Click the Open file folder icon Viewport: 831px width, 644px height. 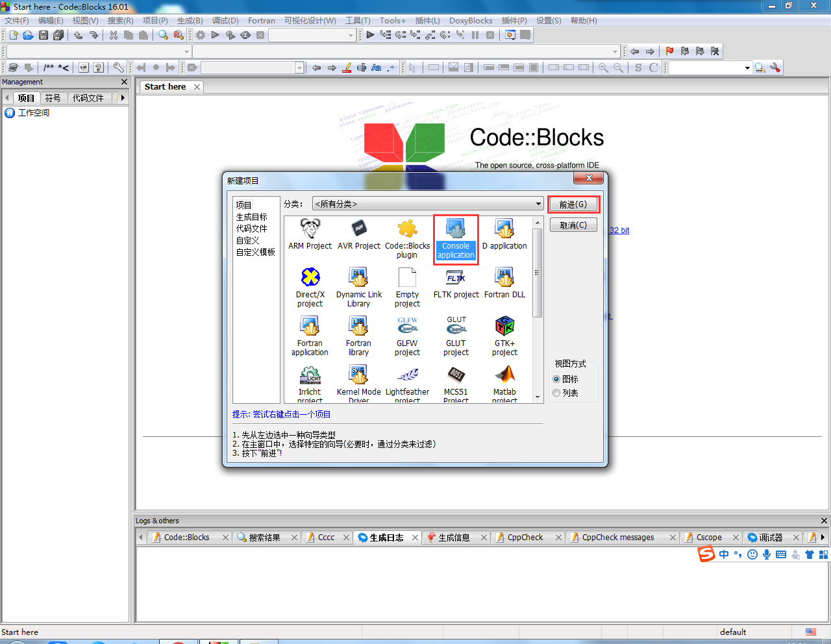pos(28,35)
